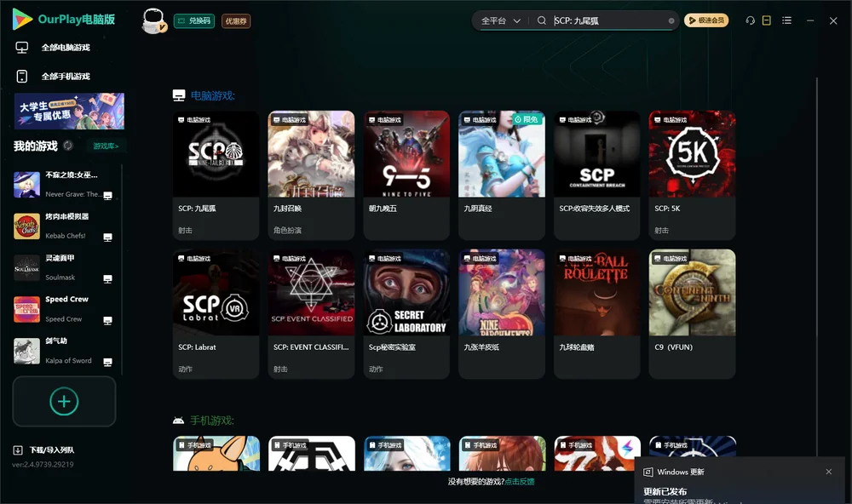Click the 电脑游戏 section monitor icon
Image resolution: width=852 pixels, height=504 pixels.
click(x=179, y=95)
